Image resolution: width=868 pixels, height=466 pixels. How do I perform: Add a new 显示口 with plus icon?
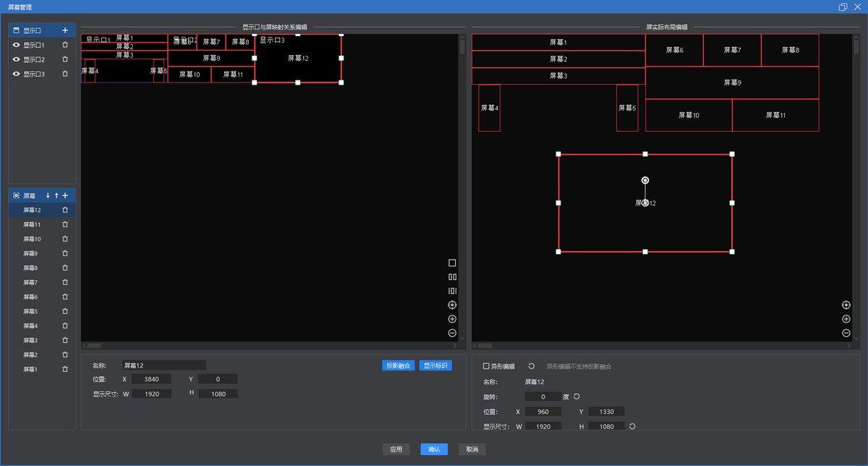[65, 30]
